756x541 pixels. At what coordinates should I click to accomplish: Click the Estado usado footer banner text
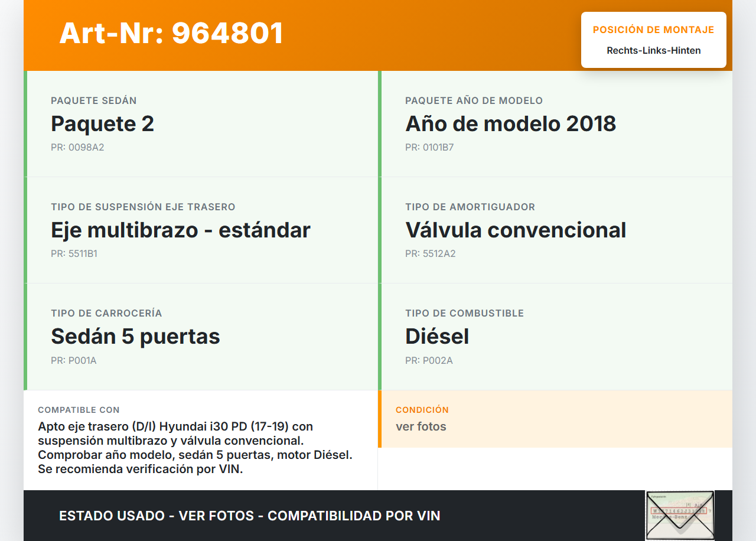[x=250, y=516]
